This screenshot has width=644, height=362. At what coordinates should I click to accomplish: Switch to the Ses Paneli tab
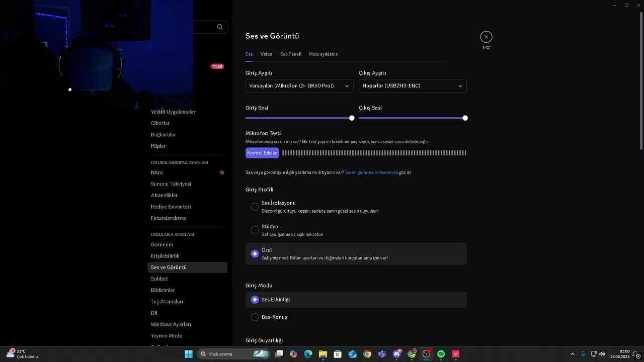291,54
